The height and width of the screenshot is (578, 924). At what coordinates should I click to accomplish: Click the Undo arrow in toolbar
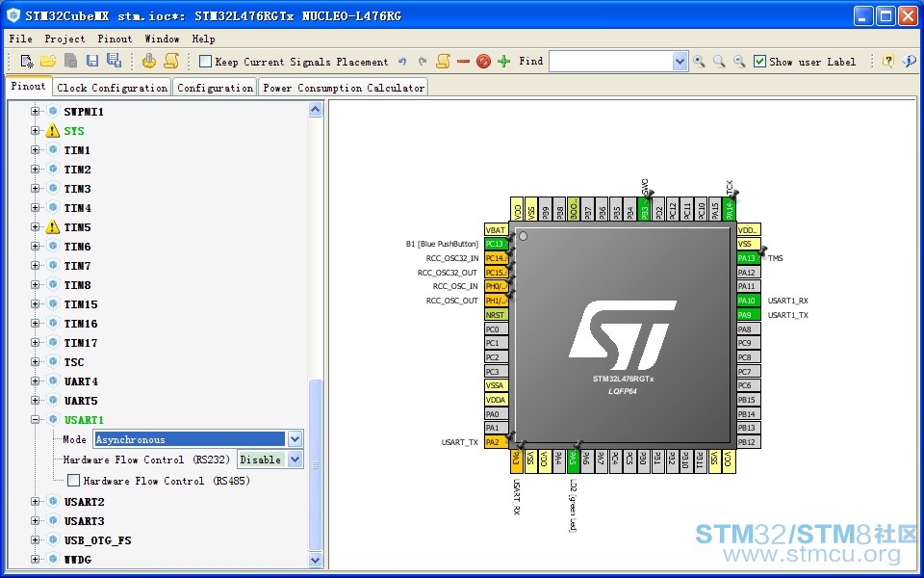click(x=402, y=62)
